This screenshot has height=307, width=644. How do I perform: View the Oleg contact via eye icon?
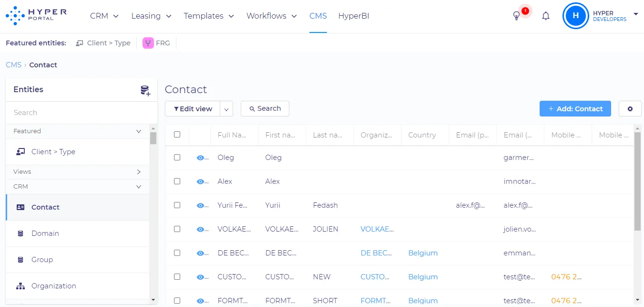[x=201, y=158]
